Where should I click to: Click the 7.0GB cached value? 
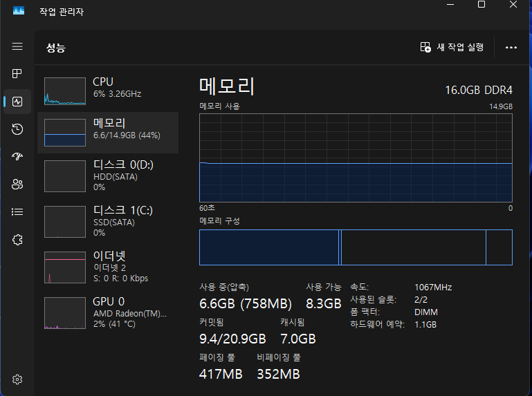[x=298, y=339]
